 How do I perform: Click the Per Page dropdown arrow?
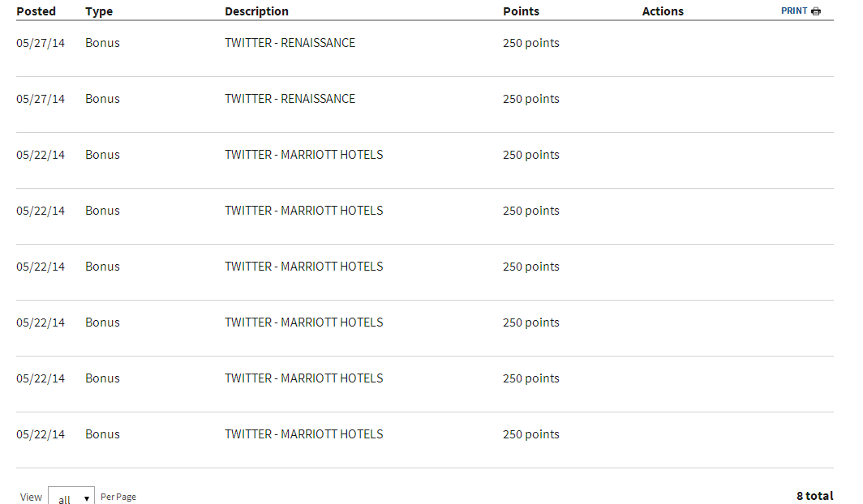(x=87, y=498)
